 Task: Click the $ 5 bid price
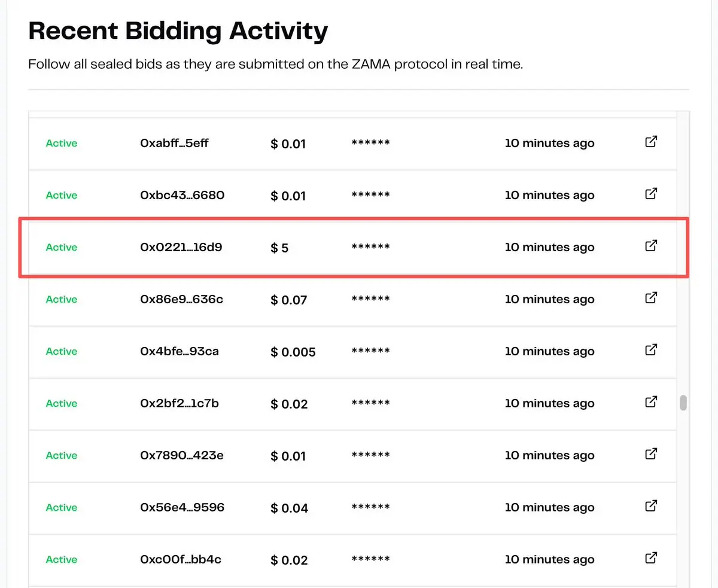pyautogui.click(x=279, y=248)
